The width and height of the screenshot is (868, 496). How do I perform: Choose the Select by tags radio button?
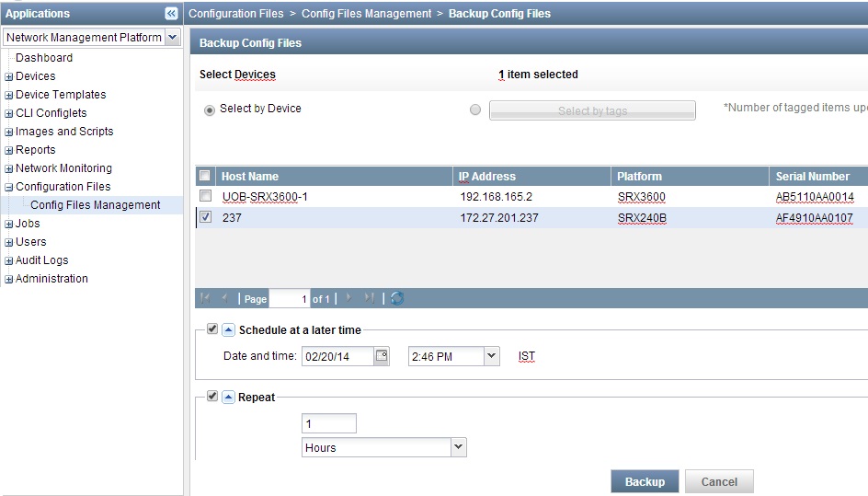coord(475,110)
